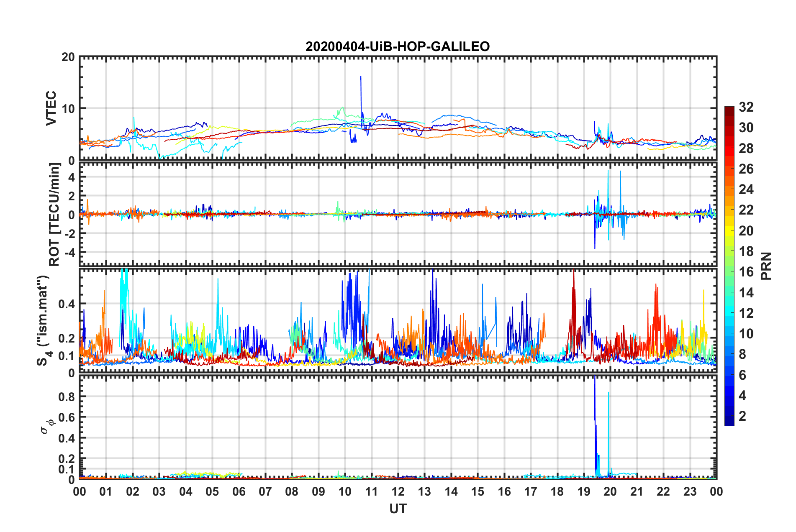Click the ROT [TECU/min] axis label
The image size is (796, 532).
pyautogui.click(x=54, y=215)
